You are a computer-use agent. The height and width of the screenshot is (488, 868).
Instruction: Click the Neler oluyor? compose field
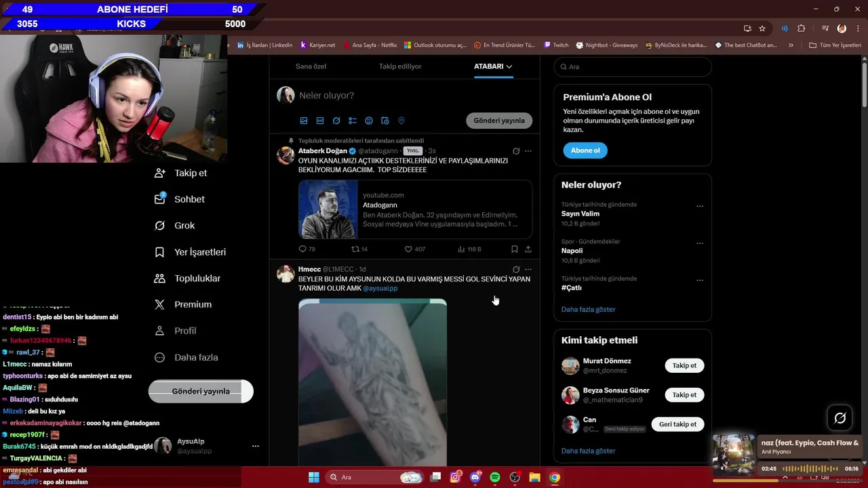[415, 96]
